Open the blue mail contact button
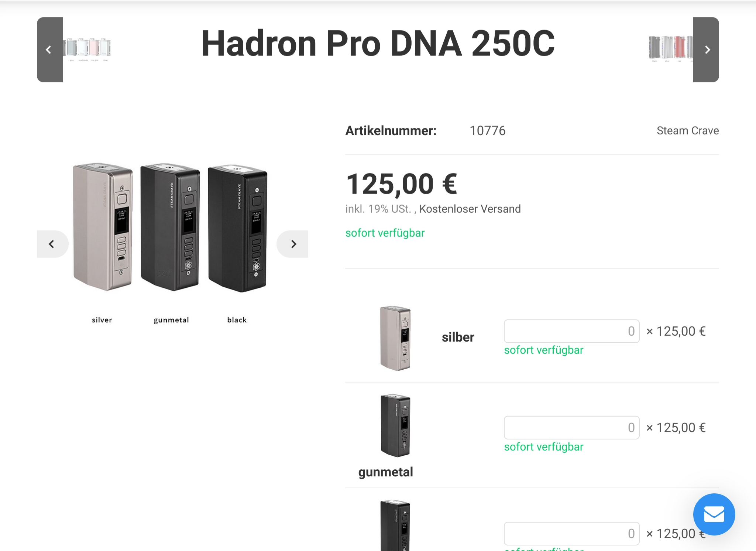Viewport: 756px width, 551px height. coord(714,514)
